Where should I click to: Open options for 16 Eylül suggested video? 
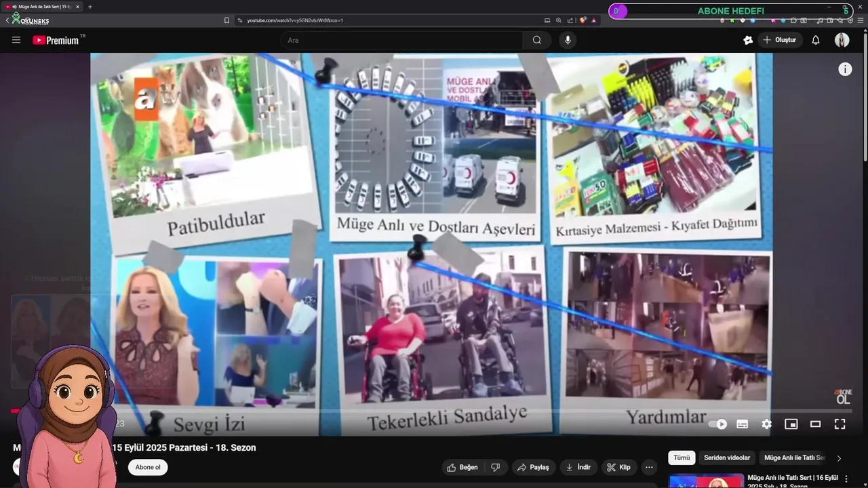tap(846, 479)
